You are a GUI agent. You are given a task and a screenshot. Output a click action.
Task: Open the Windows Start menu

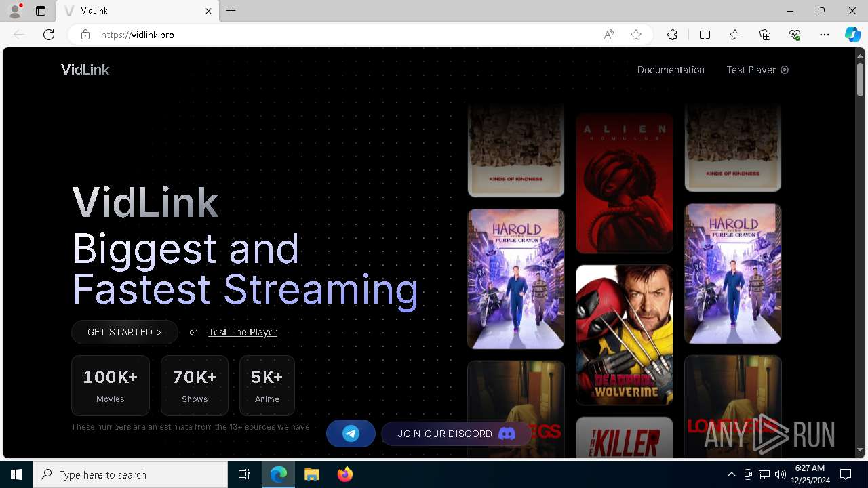(16, 474)
